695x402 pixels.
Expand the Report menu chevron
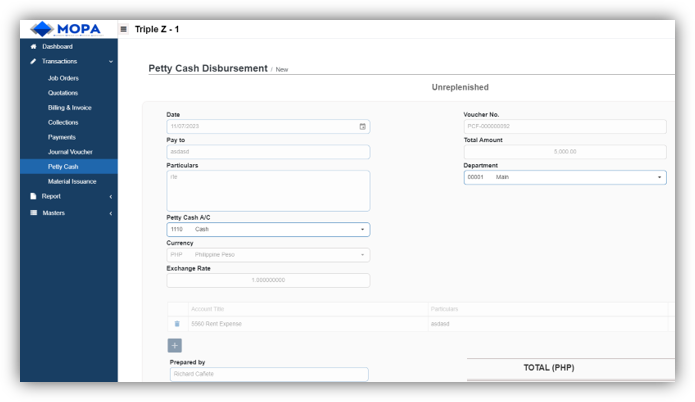pyautogui.click(x=111, y=196)
